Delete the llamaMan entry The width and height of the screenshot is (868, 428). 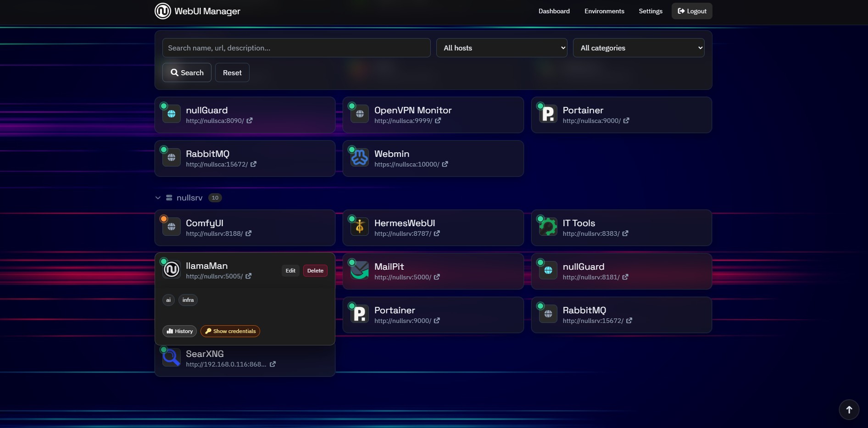pos(315,271)
